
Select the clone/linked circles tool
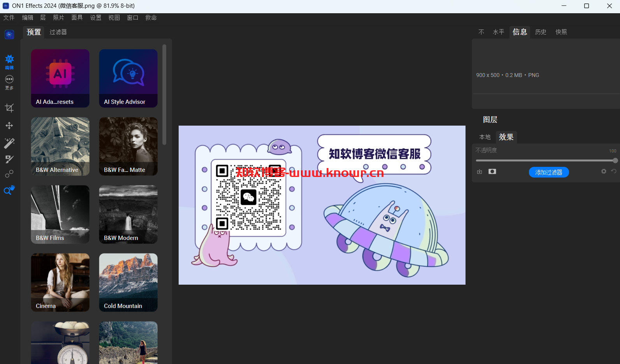pos(9,174)
